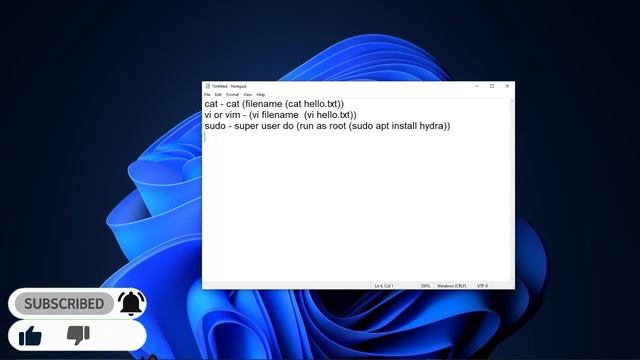Maximize the Notepad window
This screenshot has width=640, height=360.
click(x=492, y=86)
